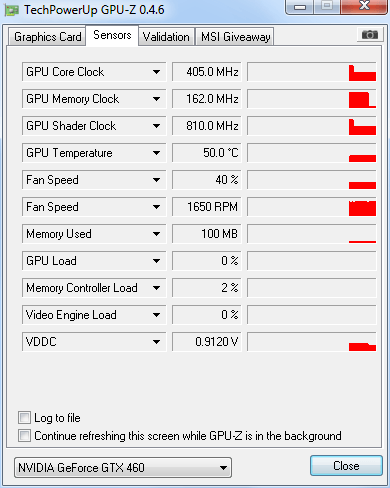
Task: Click the Close button
Action: point(346,466)
